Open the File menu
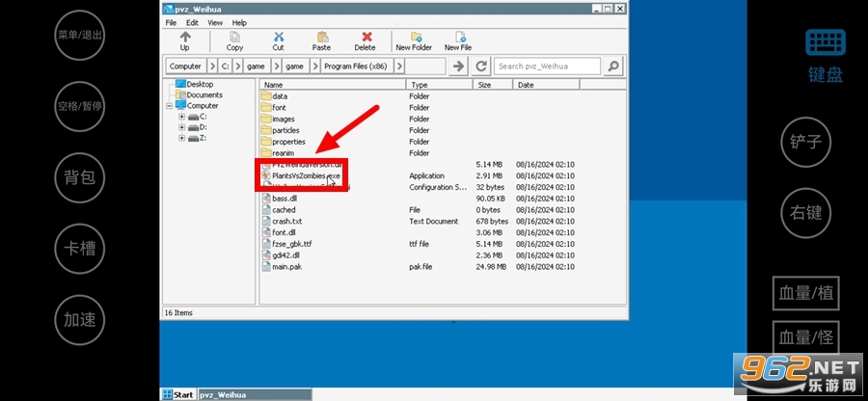Viewport: 868px width, 401px height. pyautogui.click(x=171, y=23)
